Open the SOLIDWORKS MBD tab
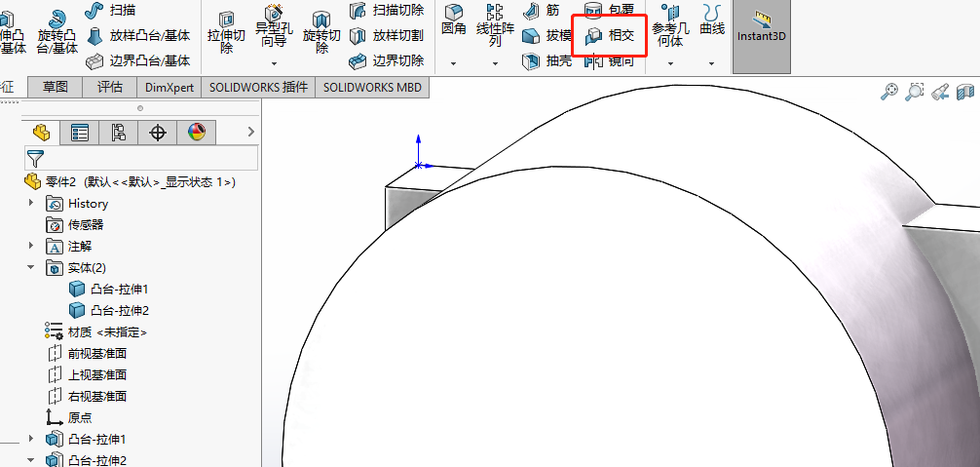The image size is (980, 467). pos(372,88)
